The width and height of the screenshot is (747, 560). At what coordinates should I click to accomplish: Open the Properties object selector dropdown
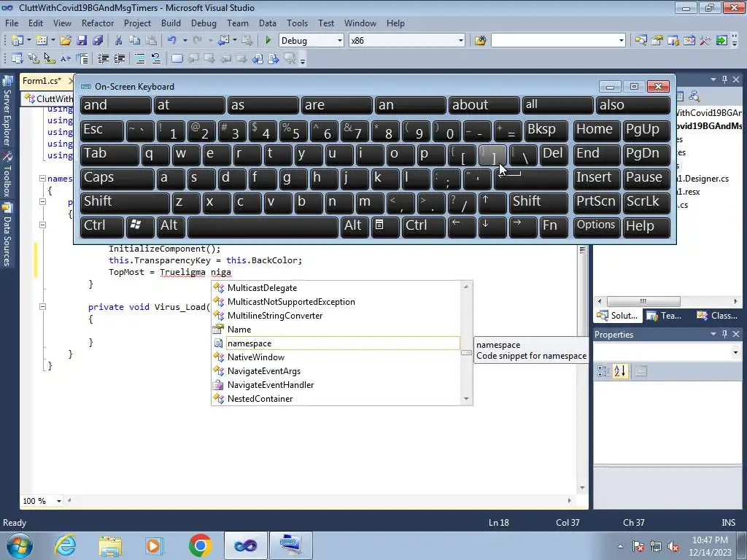735,353
